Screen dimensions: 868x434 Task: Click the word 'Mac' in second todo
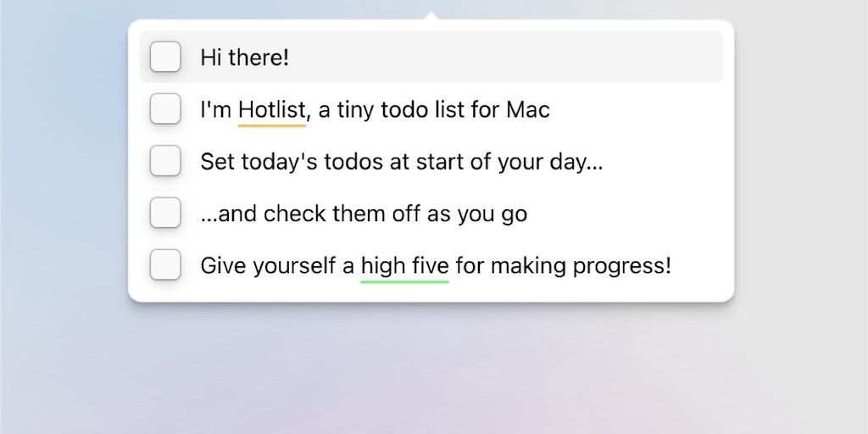point(528,109)
